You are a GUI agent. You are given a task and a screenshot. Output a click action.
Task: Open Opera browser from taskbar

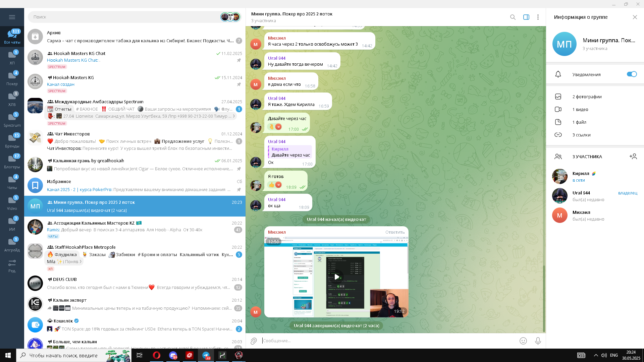157,355
